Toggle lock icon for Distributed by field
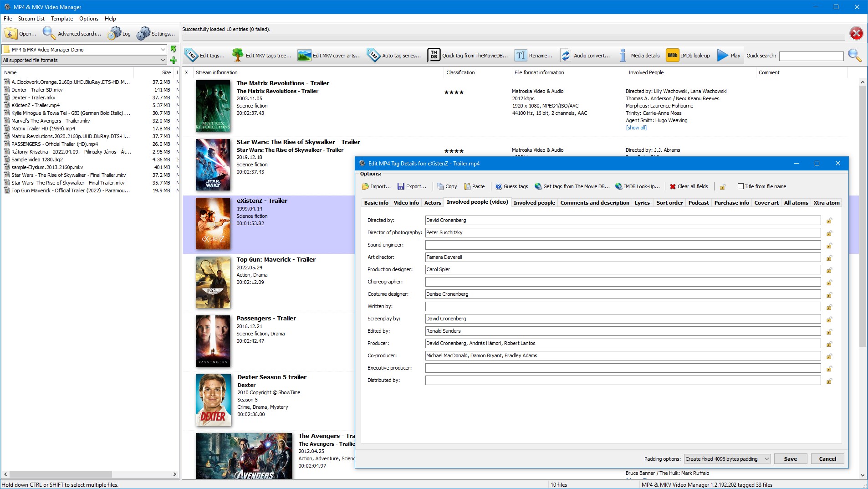Viewport: 868px width, 489px height. click(829, 381)
